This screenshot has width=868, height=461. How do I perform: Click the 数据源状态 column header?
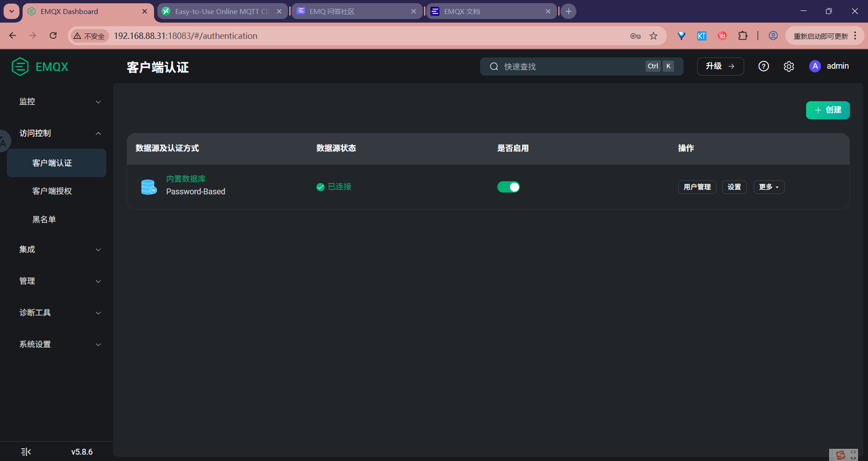336,148
